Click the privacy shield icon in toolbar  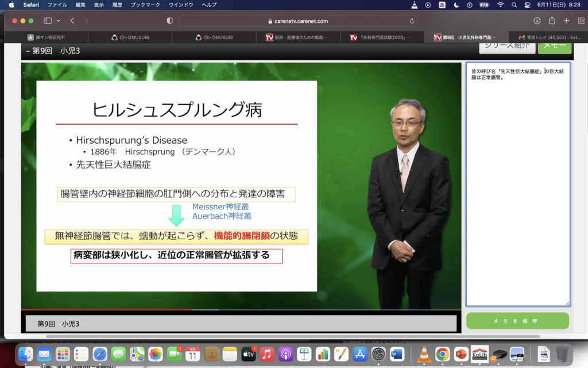click(x=169, y=21)
